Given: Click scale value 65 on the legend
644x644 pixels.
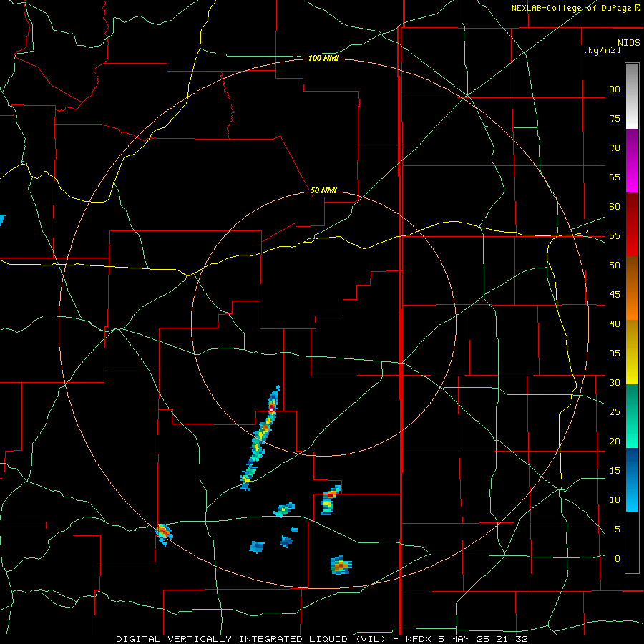Looking at the screenshot, I should tap(615, 177).
